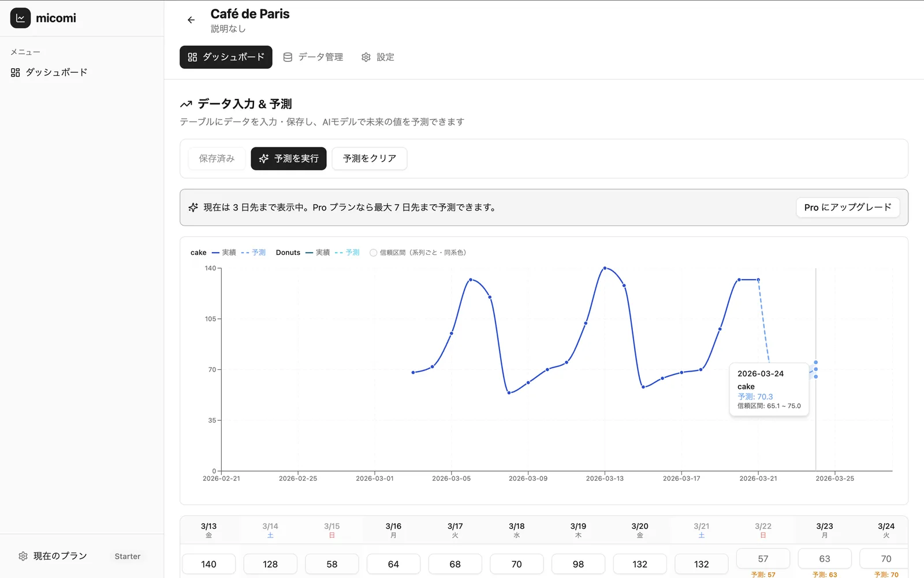The image size is (924, 578).
Task: Click the database icon beside データ管理
Action: [288, 57]
